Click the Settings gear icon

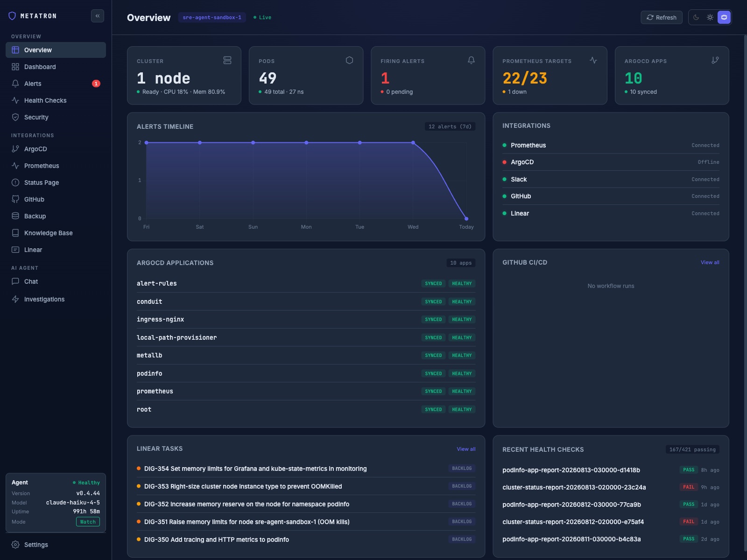pos(15,545)
